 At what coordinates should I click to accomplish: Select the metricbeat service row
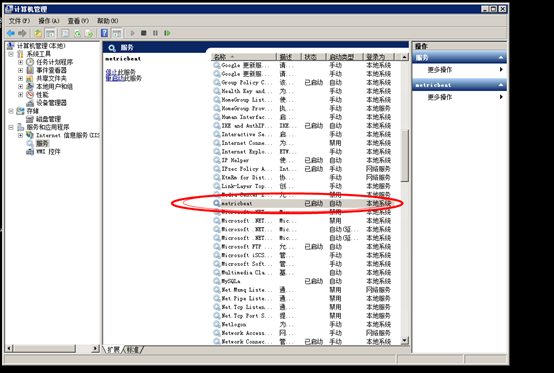coord(303,203)
